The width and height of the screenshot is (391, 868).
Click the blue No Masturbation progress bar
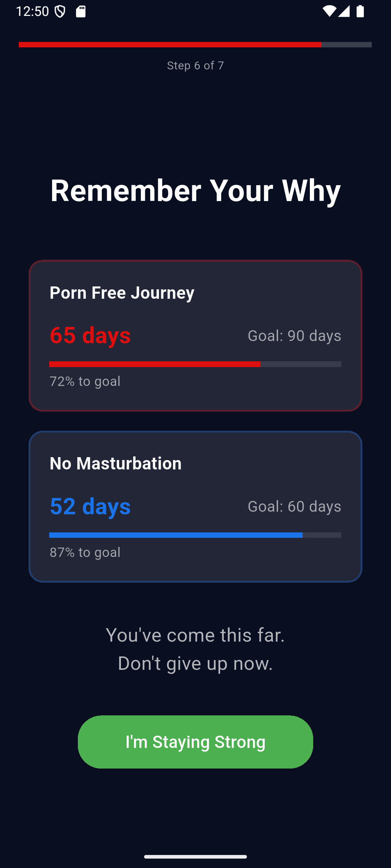(x=195, y=535)
